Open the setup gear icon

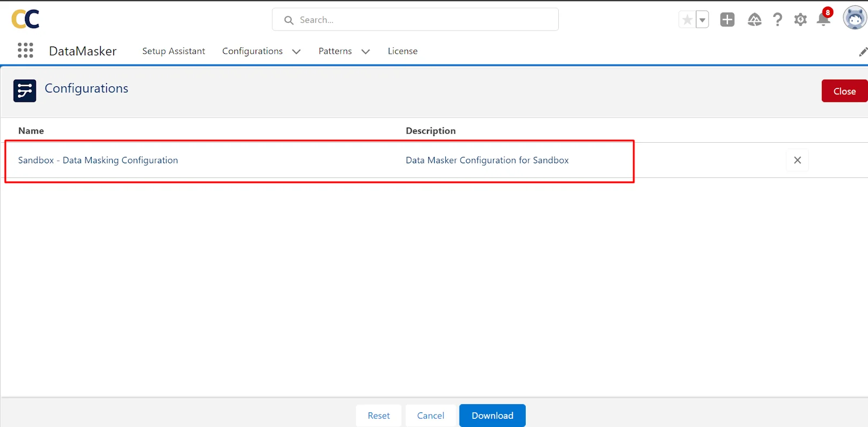[800, 20]
